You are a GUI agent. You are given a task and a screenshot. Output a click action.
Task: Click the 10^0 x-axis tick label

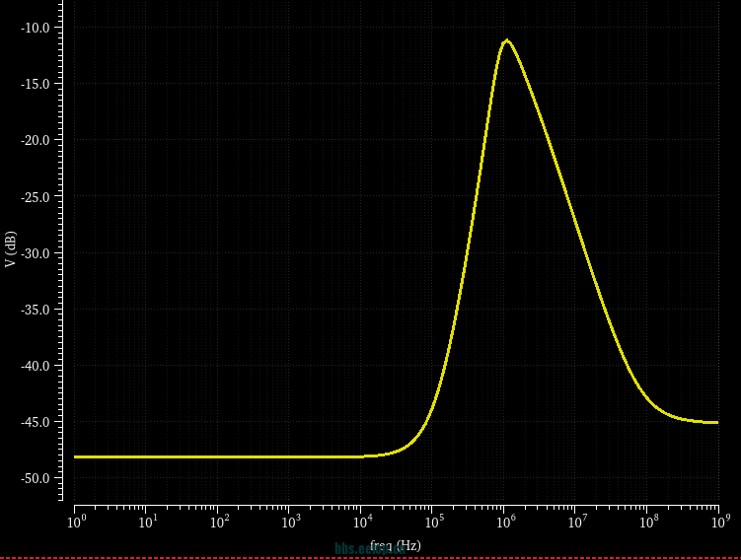click(x=74, y=520)
